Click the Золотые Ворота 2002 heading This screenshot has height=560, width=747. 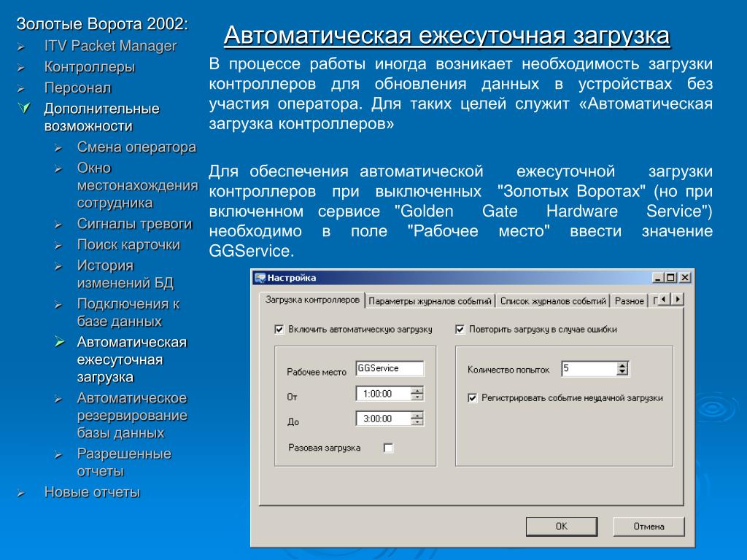click(x=102, y=24)
